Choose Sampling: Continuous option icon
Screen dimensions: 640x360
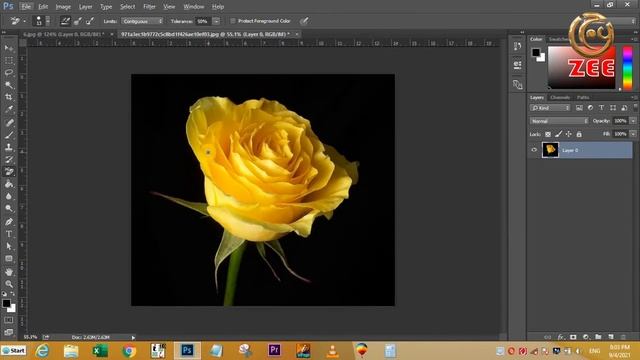[x=65, y=21]
